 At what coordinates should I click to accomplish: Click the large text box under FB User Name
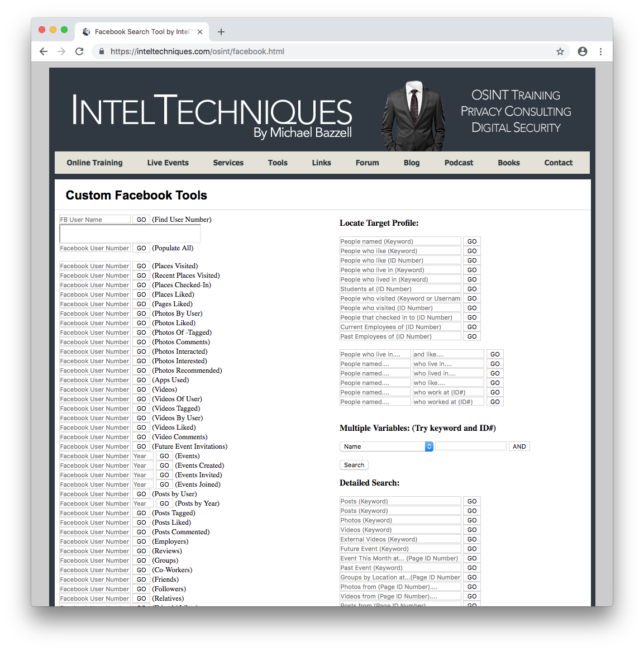pos(130,234)
